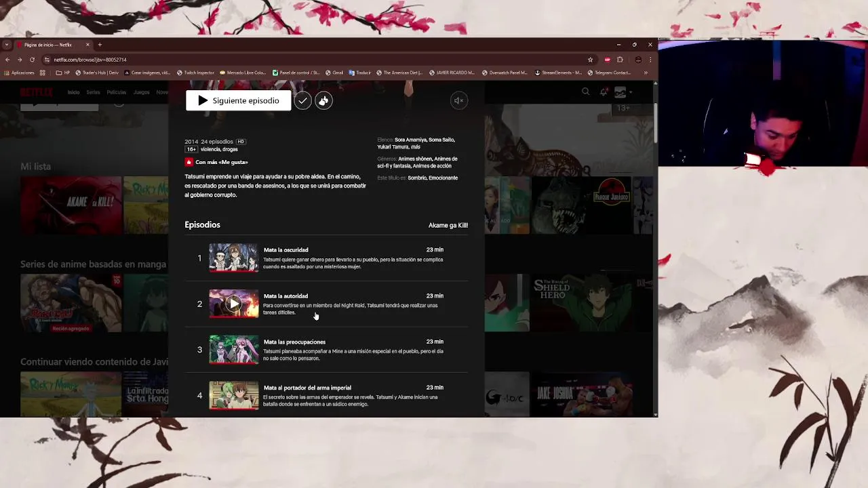Open Netflix search magnifier
The width and height of the screenshot is (868, 488).
point(586,91)
